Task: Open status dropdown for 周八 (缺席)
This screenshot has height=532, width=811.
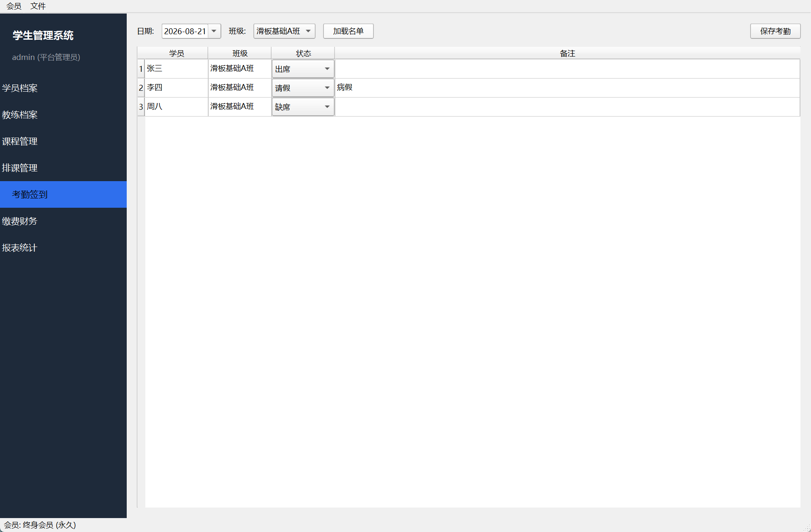Action: (303, 107)
